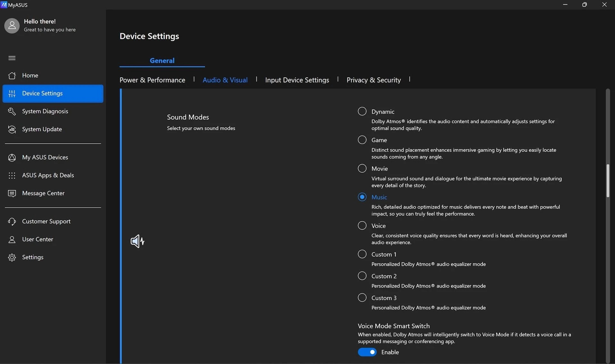Open Home via house icon
The height and width of the screenshot is (364, 615).
(12, 76)
